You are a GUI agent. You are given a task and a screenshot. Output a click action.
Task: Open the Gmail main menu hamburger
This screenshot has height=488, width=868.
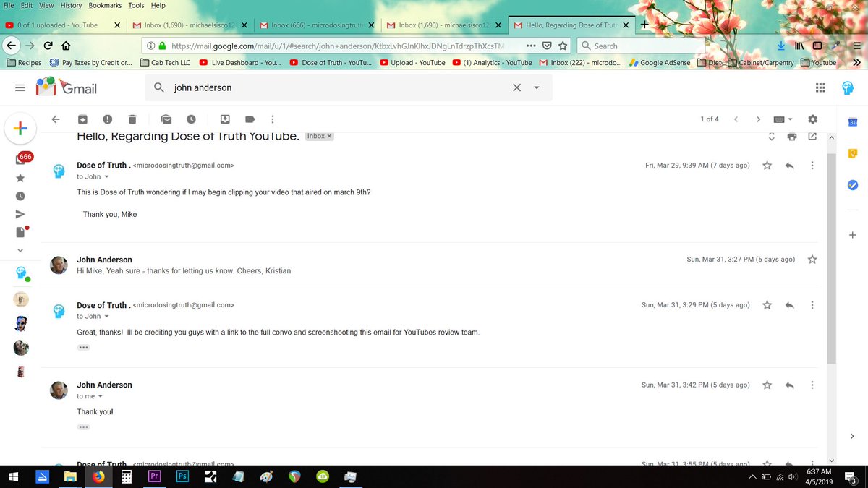click(20, 87)
